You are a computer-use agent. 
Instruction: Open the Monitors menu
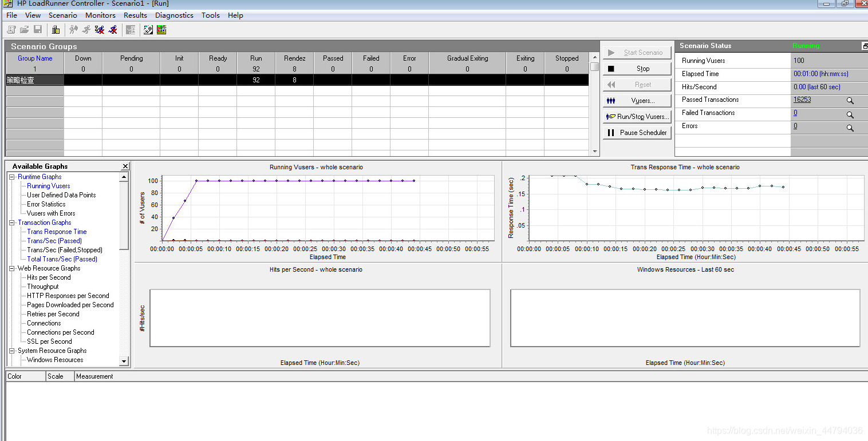tap(100, 15)
